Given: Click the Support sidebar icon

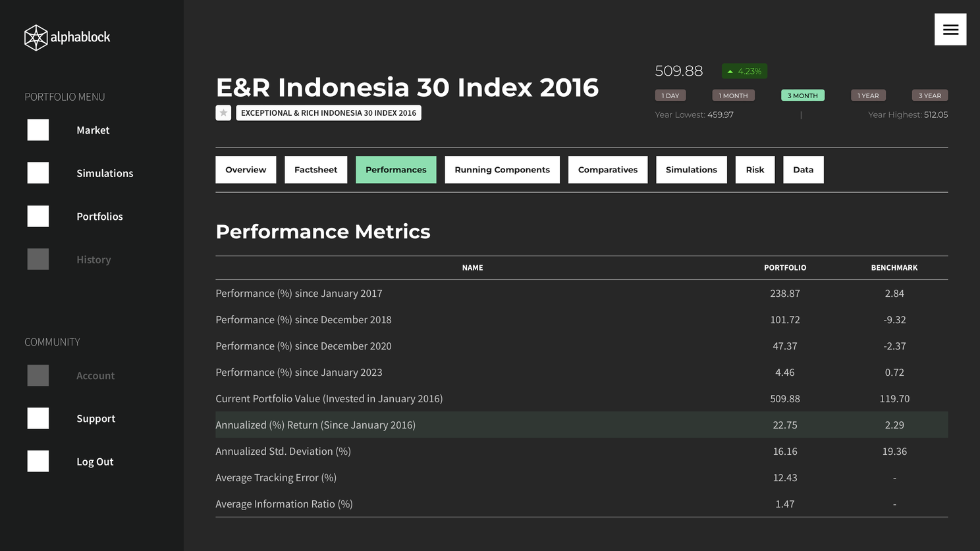Looking at the screenshot, I should point(38,419).
